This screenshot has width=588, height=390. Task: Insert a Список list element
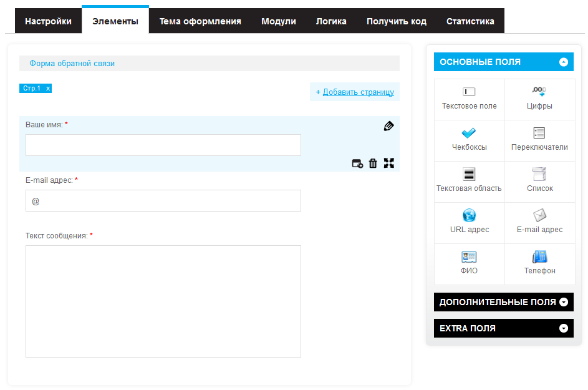539,182
